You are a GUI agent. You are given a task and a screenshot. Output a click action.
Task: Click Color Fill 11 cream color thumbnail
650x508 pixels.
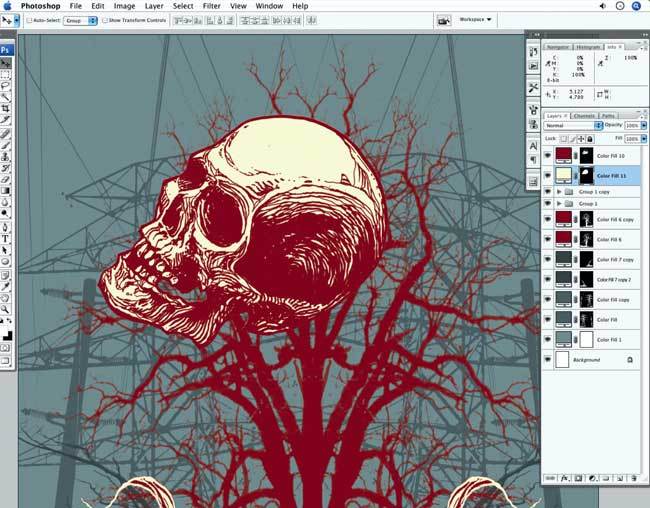[563, 175]
